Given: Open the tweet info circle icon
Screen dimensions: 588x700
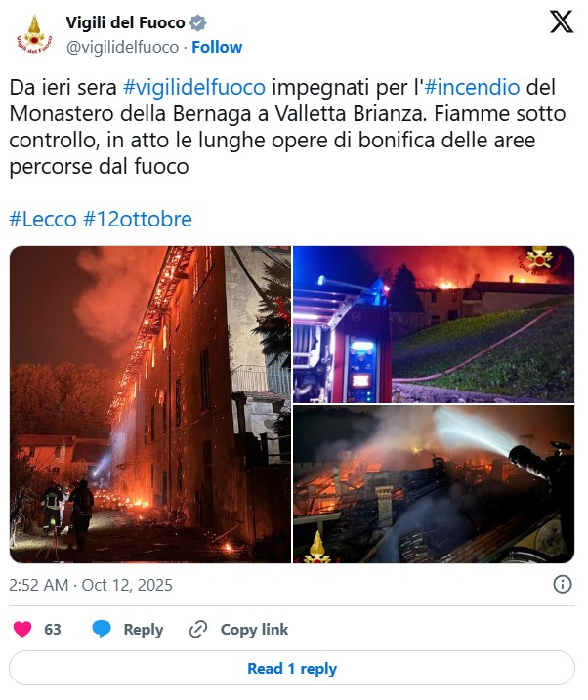Looking at the screenshot, I should (562, 584).
